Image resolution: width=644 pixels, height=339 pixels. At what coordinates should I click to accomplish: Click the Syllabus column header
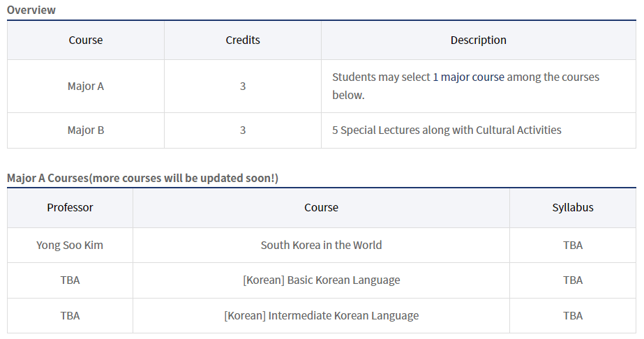[x=573, y=208]
